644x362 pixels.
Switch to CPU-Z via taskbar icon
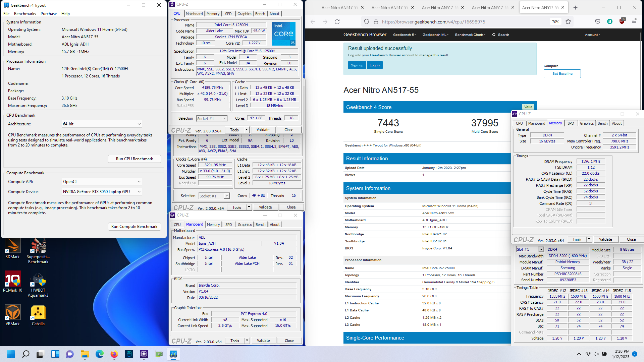[144, 354]
